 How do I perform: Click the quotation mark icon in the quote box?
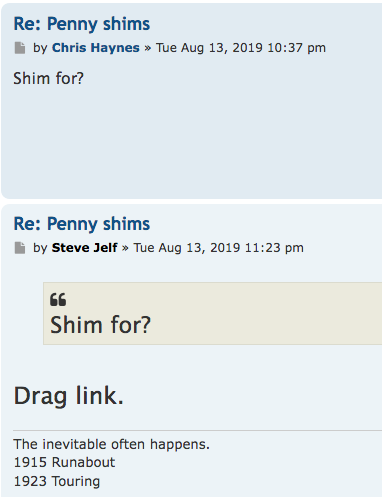click(x=58, y=299)
